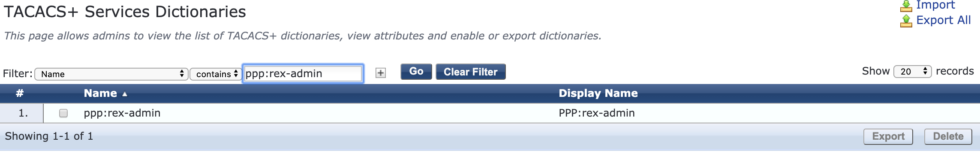This screenshot has height=162, width=980.
Task: Click the # column header
Action: pos(20,93)
